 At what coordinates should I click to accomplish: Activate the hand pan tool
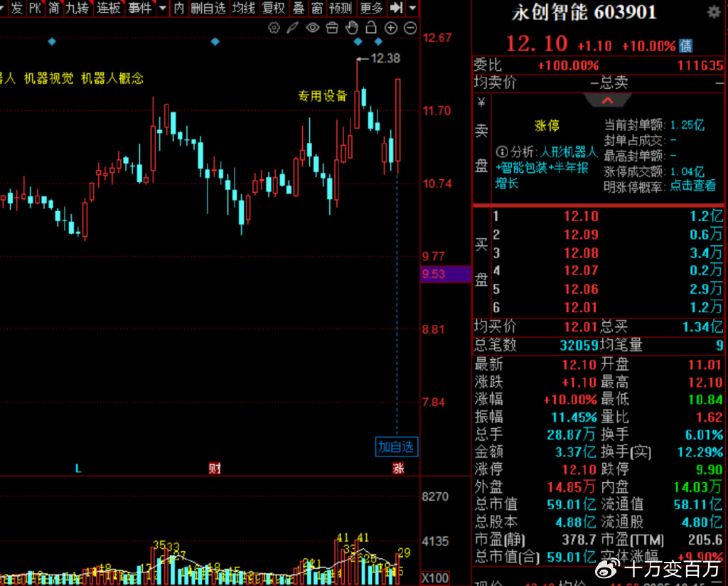coord(351,28)
